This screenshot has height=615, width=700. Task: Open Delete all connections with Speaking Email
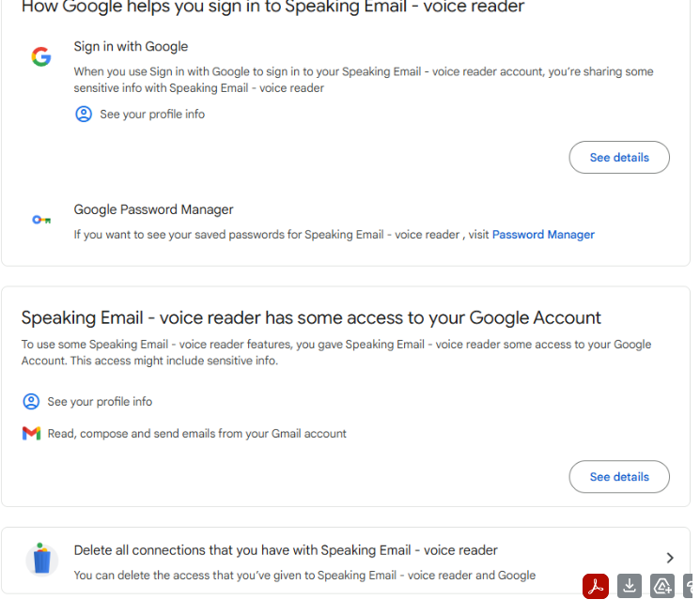286,550
